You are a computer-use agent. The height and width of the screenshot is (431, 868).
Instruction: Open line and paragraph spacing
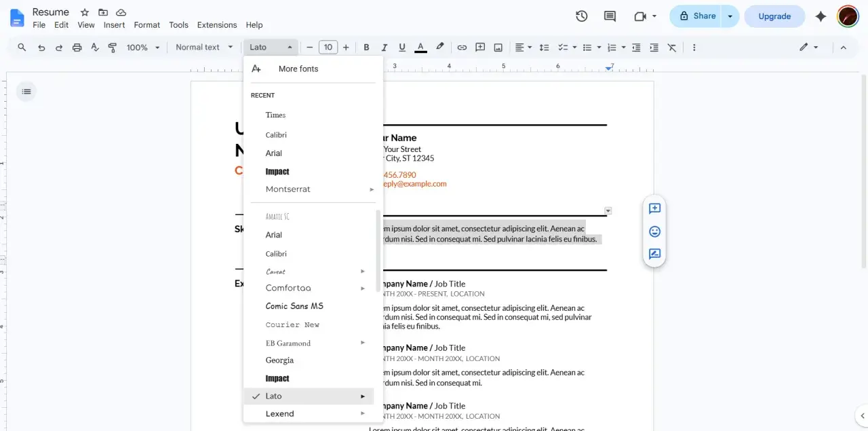[x=544, y=48]
